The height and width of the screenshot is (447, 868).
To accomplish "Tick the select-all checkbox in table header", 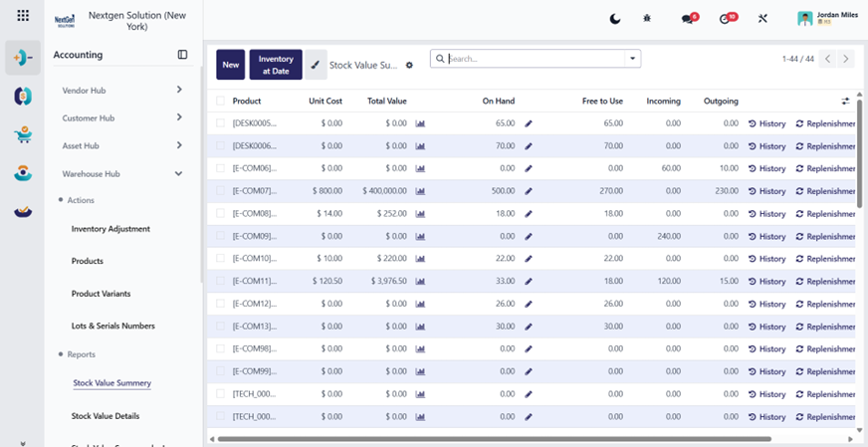I will click(x=220, y=101).
